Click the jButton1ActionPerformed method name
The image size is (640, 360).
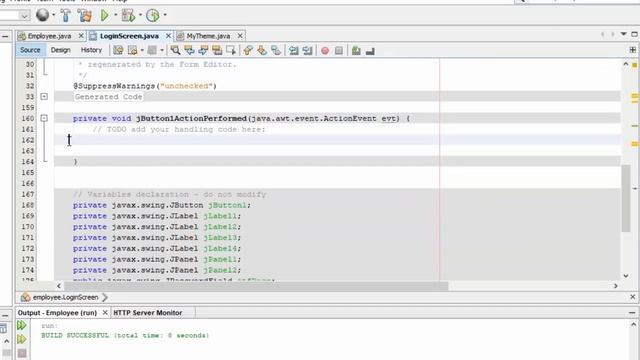[x=191, y=118]
